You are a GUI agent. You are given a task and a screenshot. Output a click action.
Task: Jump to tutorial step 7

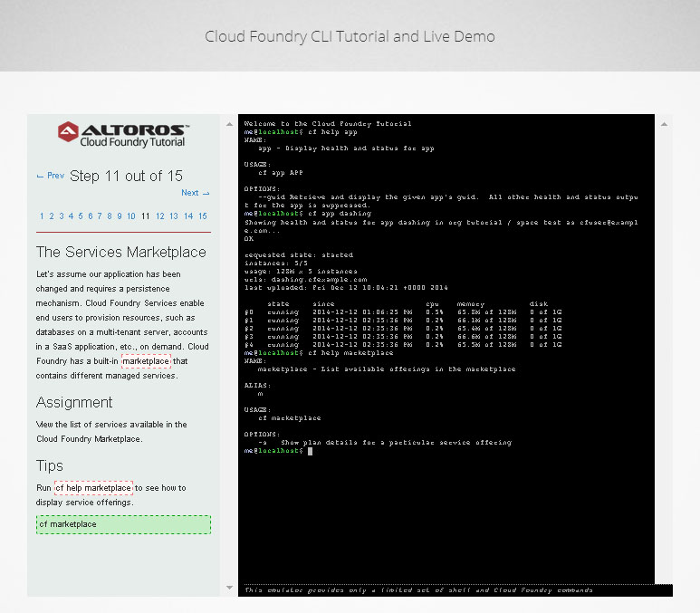[x=100, y=216]
